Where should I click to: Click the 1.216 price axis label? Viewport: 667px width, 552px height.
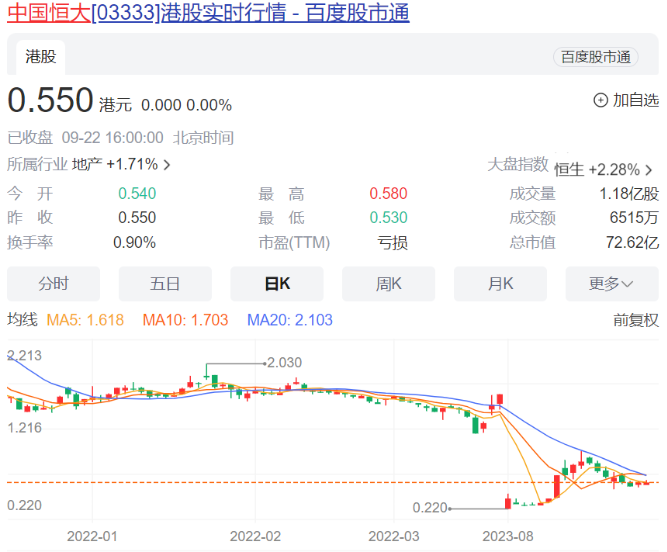point(25,427)
